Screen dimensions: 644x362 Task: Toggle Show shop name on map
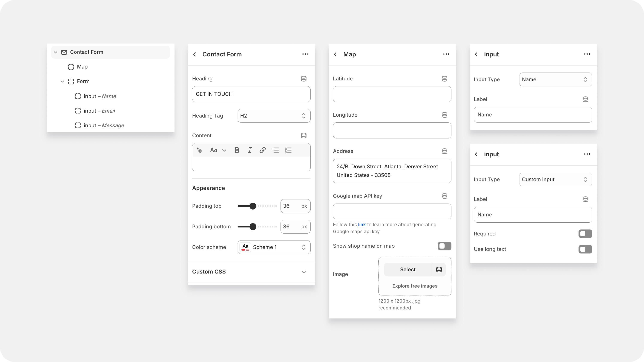[444, 246]
